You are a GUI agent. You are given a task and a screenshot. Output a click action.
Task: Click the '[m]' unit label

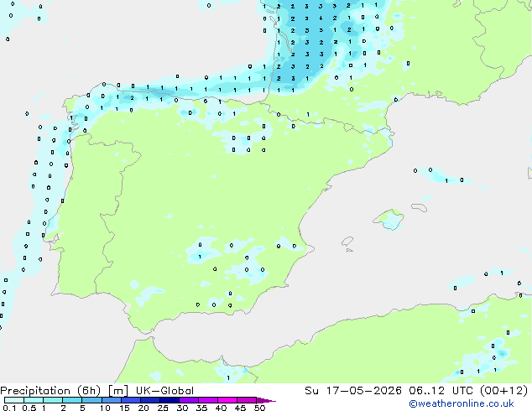[118, 391]
